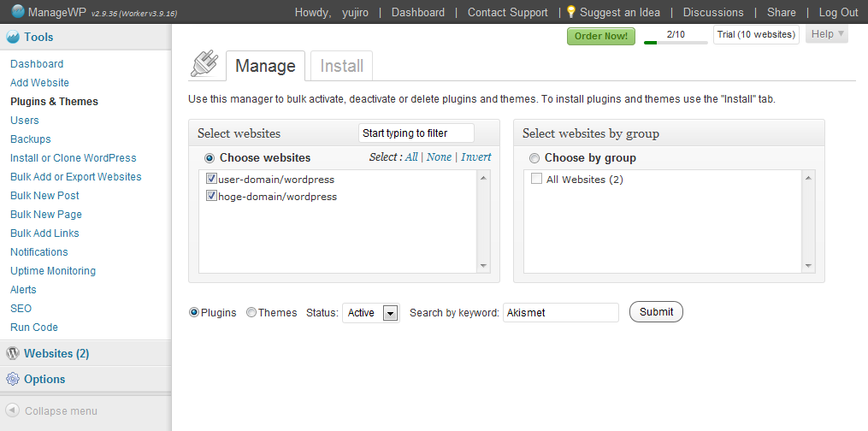This screenshot has height=431, width=868.
Task: Open the Help dropdown menu
Action: 827,34
